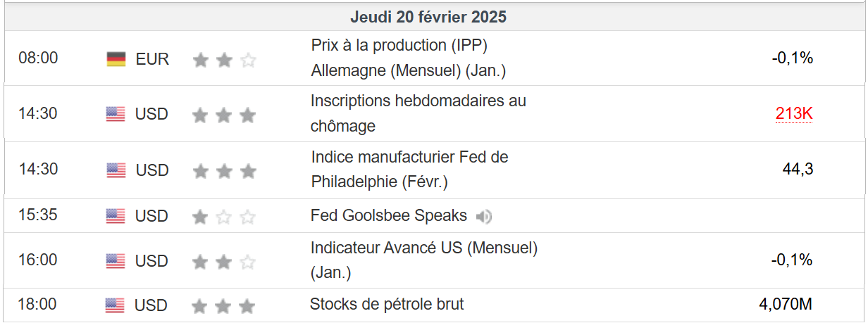This screenshot has width=868, height=323.
Task: Click the importance stars for German IPP event
Action: [x=223, y=60]
